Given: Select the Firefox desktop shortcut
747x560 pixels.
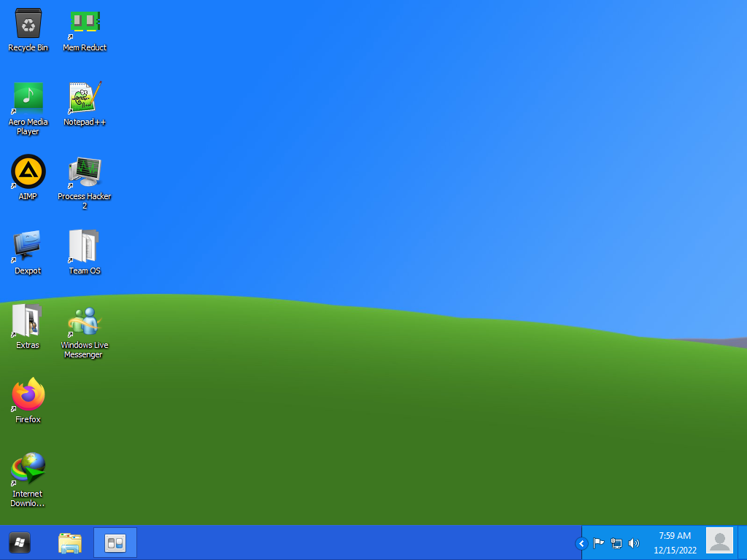Looking at the screenshot, I should click(x=28, y=401).
